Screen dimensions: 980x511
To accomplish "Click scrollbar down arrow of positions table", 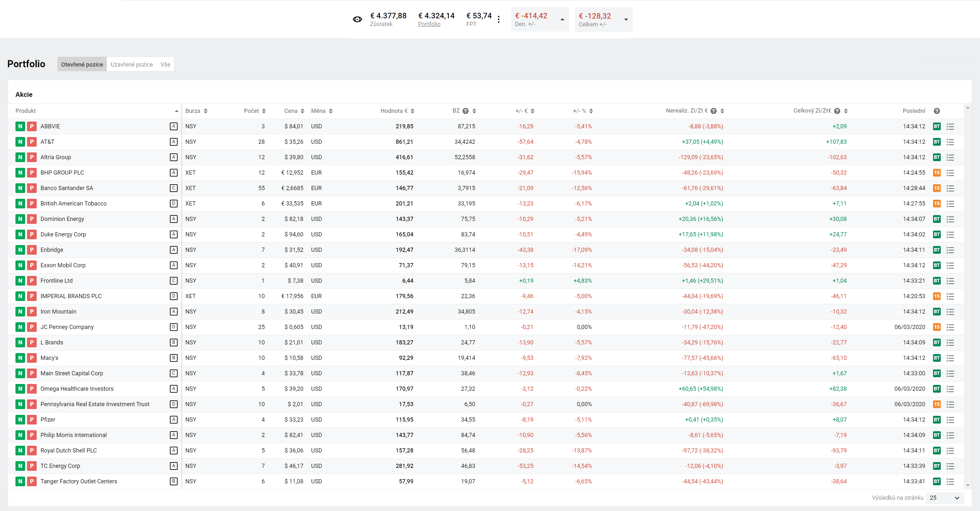I will 968,485.
